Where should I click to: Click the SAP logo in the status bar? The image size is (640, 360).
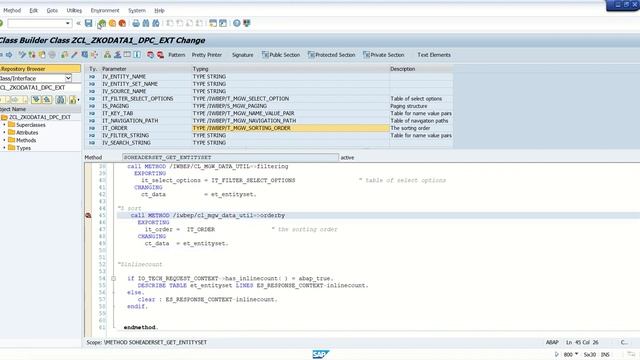(320, 354)
